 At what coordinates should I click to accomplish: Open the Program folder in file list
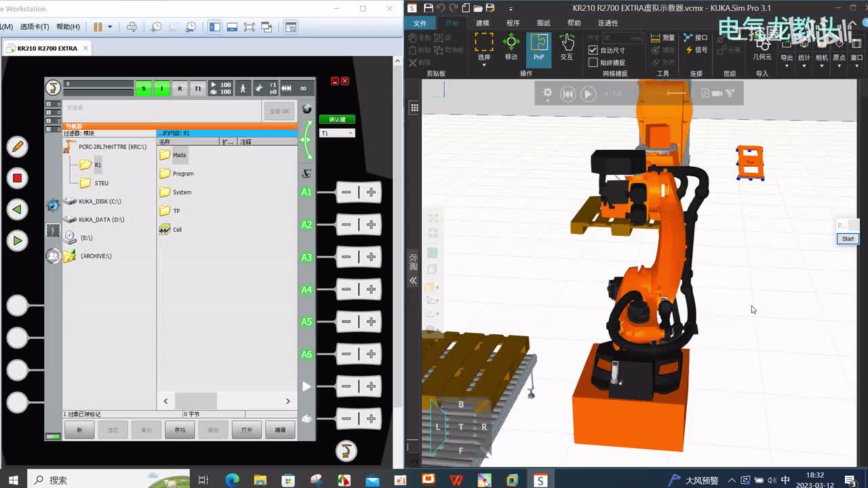click(x=182, y=174)
